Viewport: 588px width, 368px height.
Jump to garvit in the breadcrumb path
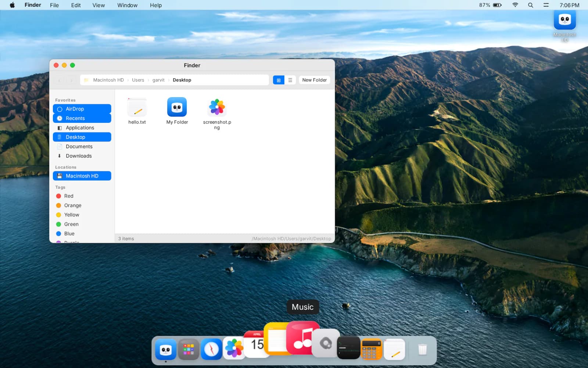[x=158, y=80]
